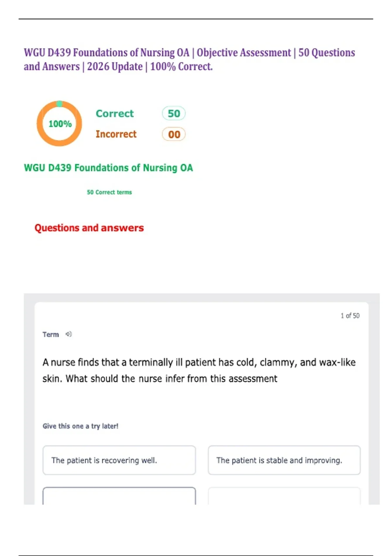The image size is (392, 556).
Task: Click the orange ring of the score chart
Action: [40, 124]
